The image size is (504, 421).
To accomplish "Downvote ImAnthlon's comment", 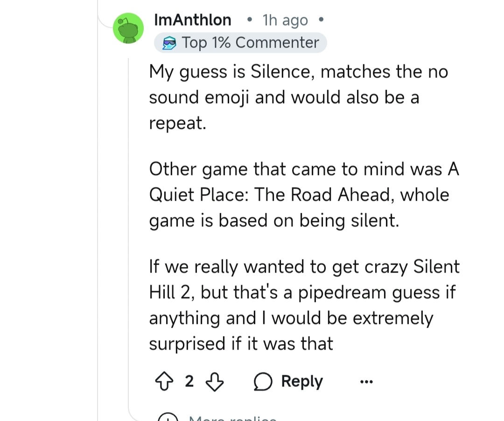I will [x=215, y=382].
